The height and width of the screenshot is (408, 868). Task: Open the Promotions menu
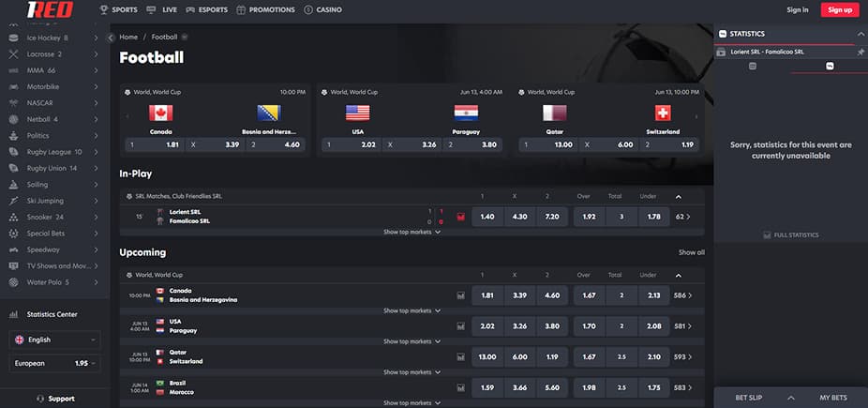[265, 10]
